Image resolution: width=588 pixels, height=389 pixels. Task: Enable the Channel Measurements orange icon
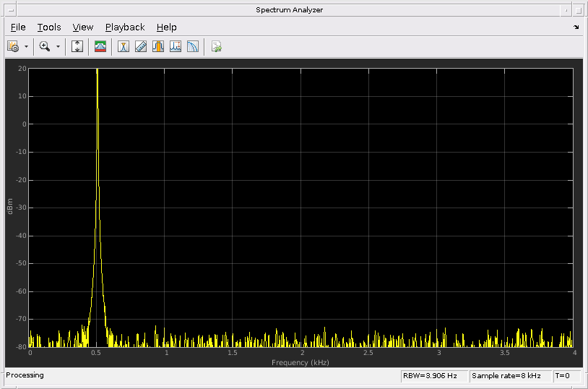pos(158,46)
